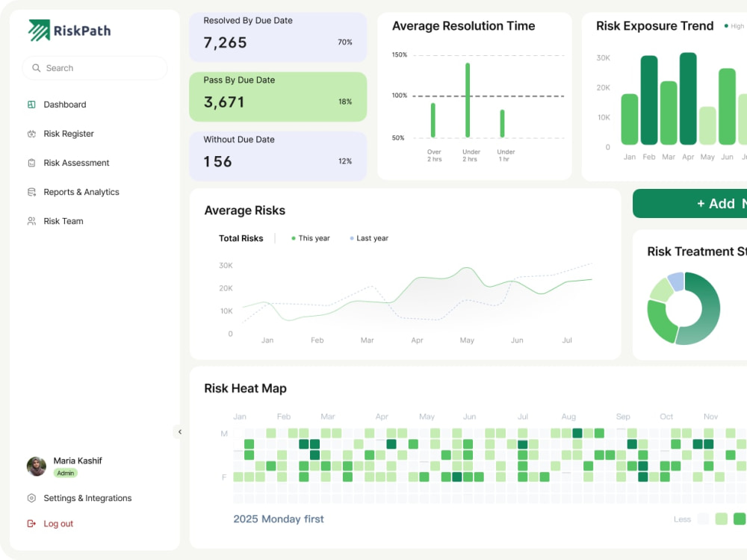Click the red Log out icon
The image size is (747, 560).
[31, 524]
